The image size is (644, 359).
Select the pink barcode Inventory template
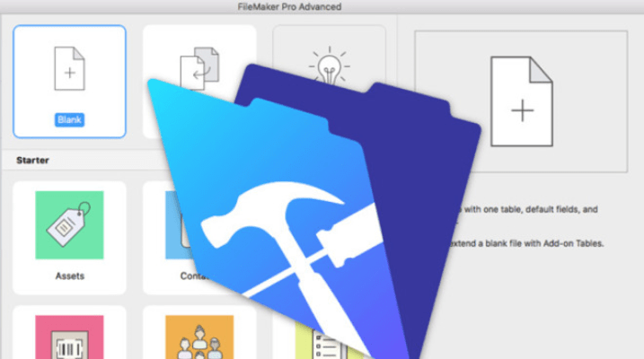pyautogui.click(x=69, y=336)
